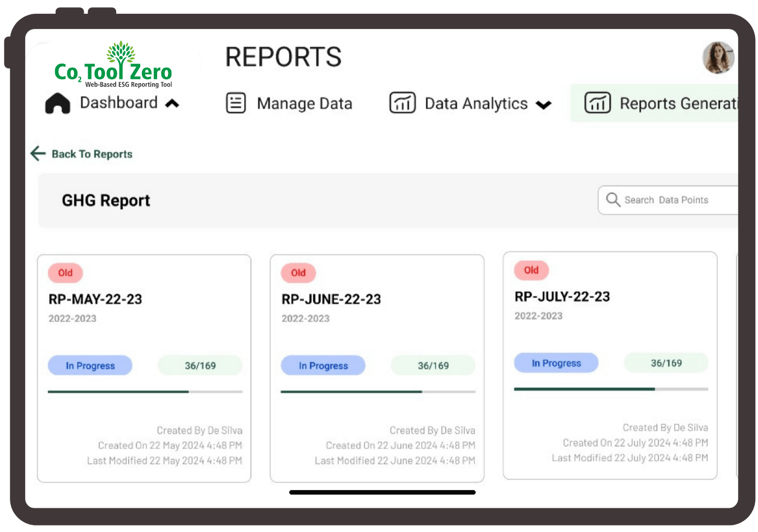Click In Progress status on RP-JULY-22-23
The image size is (758, 532).
point(557,363)
